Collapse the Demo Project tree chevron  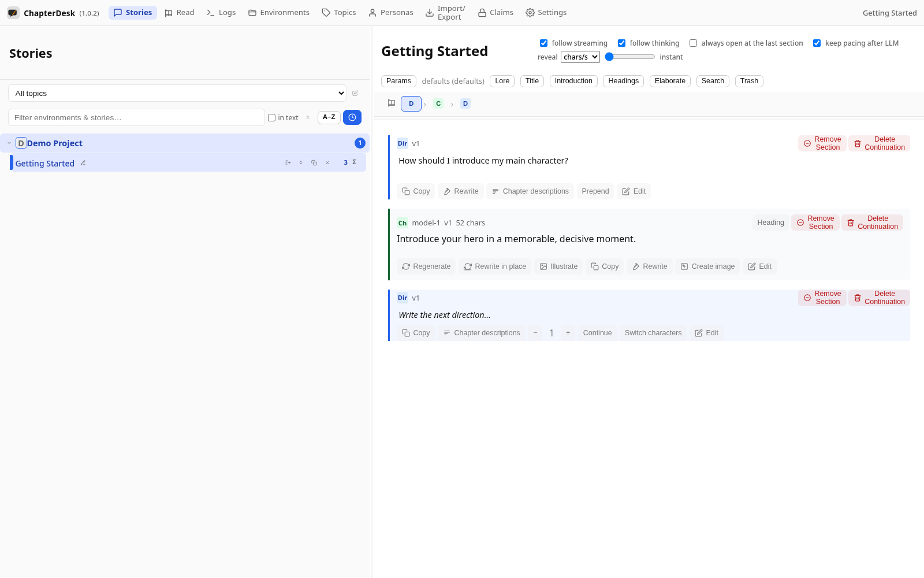(x=9, y=143)
